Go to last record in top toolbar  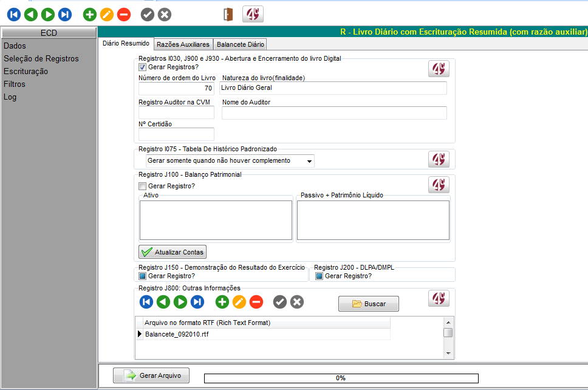[65, 15]
